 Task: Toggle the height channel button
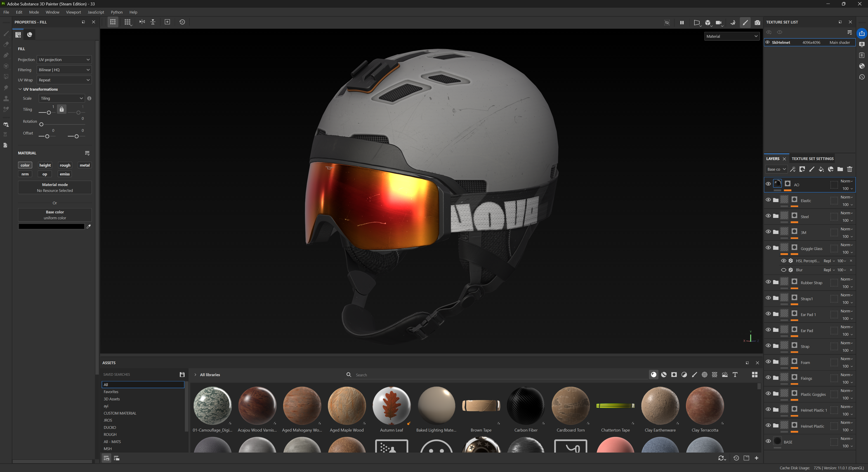[x=45, y=165]
